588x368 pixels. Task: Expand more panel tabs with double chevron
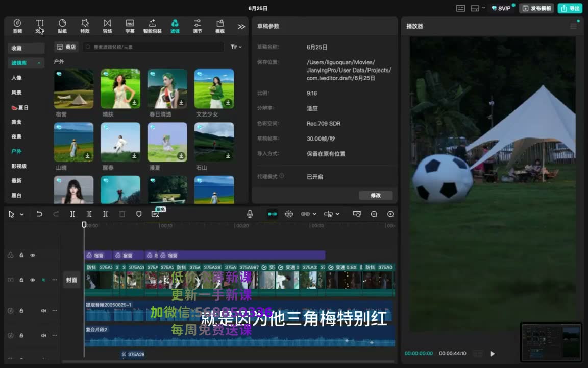click(x=241, y=26)
